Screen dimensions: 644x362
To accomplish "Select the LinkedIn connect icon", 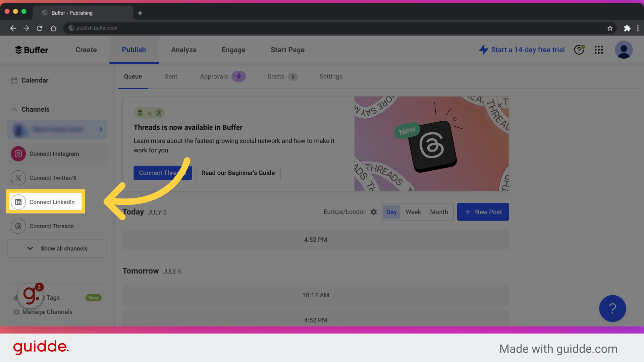I will click(x=18, y=202).
